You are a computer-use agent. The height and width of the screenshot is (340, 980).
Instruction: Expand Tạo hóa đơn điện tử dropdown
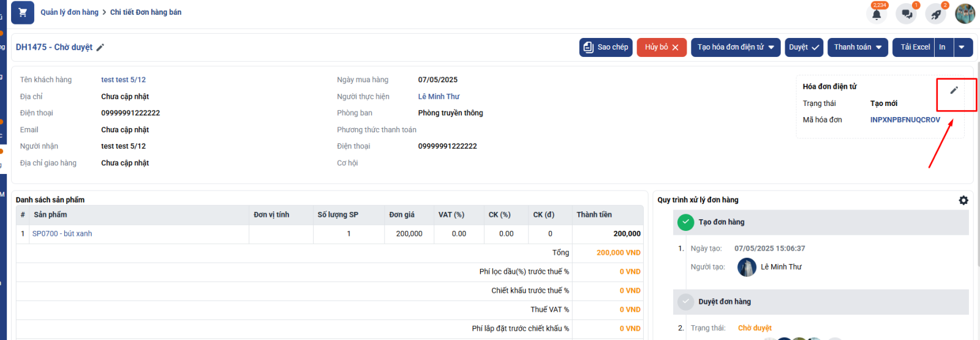point(736,47)
